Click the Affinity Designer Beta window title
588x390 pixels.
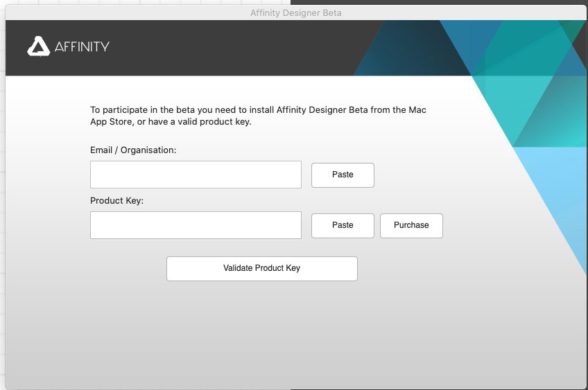pyautogui.click(x=296, y=12)
